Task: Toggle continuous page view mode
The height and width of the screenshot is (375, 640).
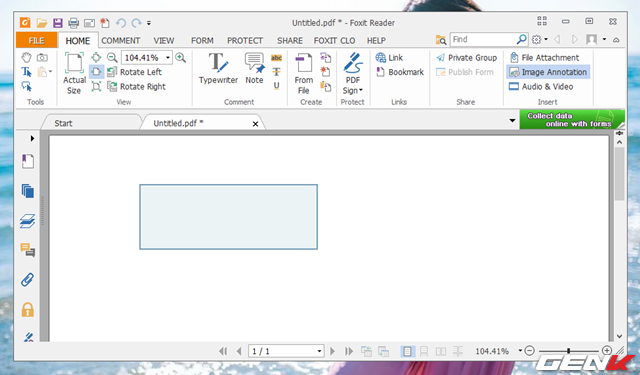Action: coord(424,351)
